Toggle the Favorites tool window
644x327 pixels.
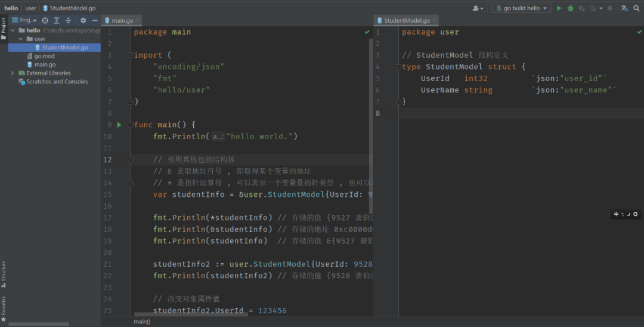point(4,307)
